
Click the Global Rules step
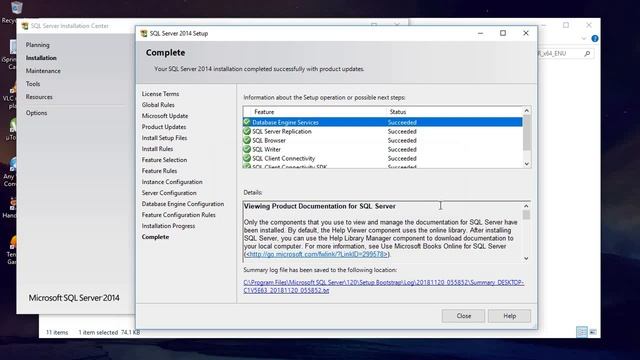click(158, 105)
